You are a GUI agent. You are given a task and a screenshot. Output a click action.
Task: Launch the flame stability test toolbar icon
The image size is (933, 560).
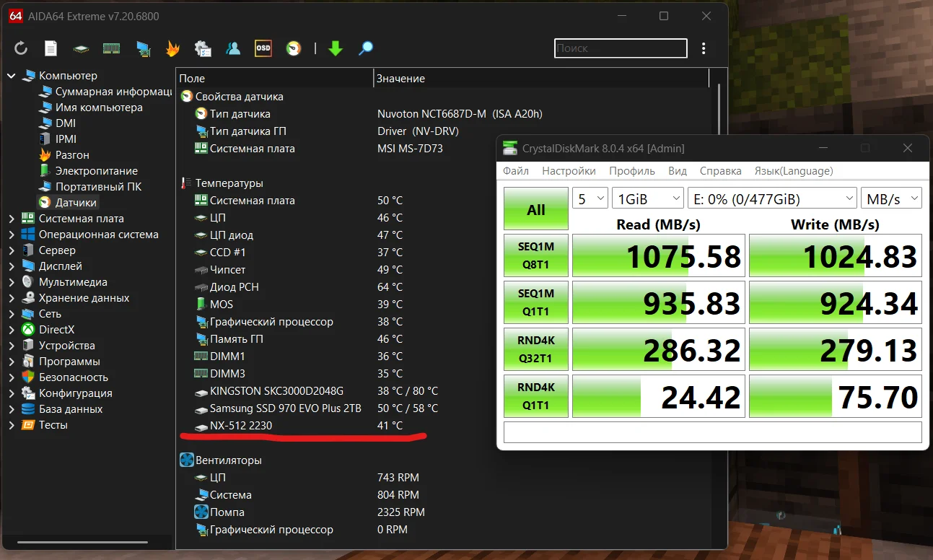tap(172, 48)
